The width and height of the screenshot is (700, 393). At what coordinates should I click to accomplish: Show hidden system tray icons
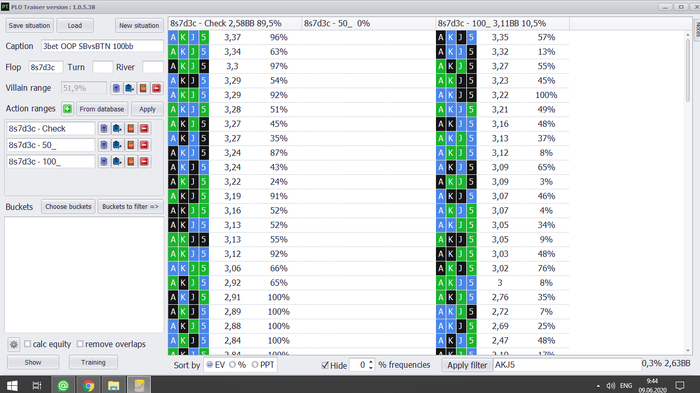(x=598, y=386)
